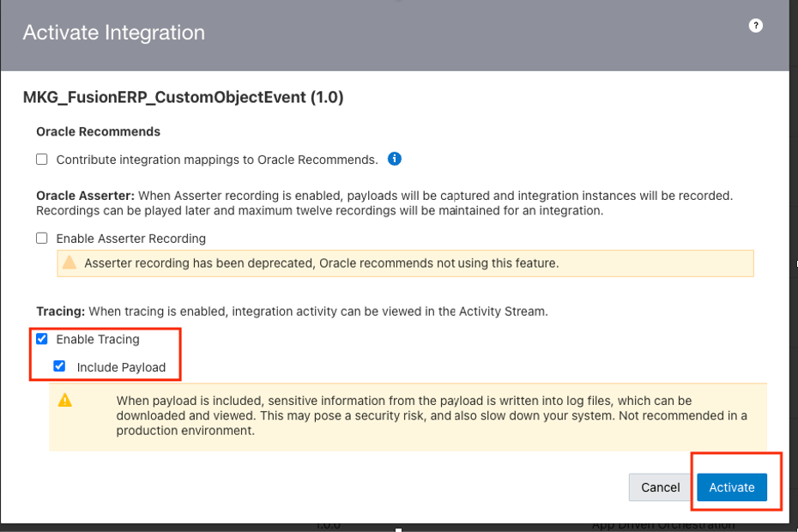Click the Enable Asserter Recording label text
The height and width of the screenshot is (532, 798).
(x=131, y=239)
